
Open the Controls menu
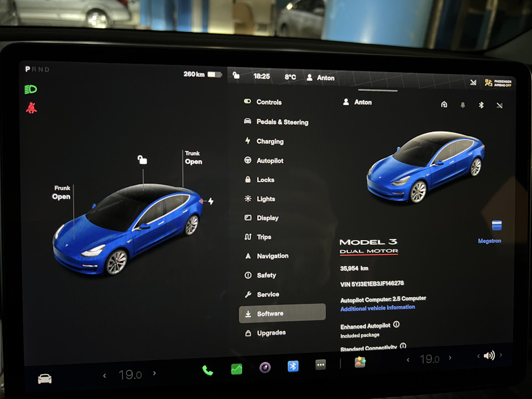click(x=263, y=102)
